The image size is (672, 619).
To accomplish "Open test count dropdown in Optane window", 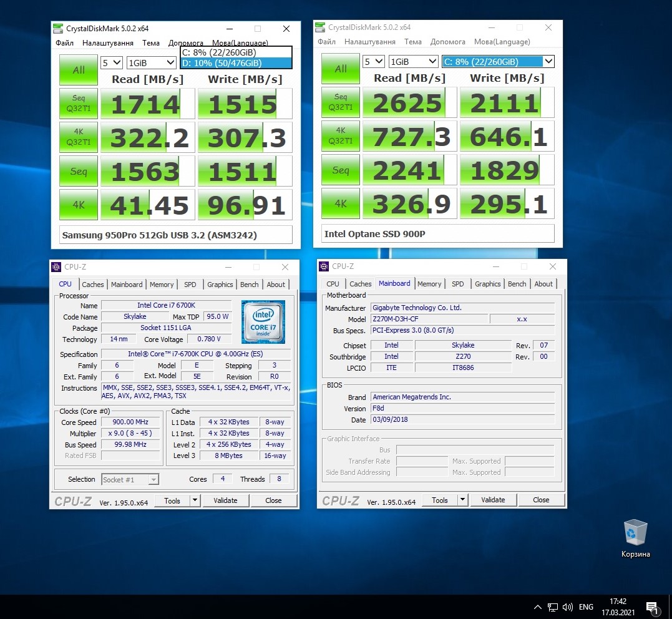I will (374, 61).
